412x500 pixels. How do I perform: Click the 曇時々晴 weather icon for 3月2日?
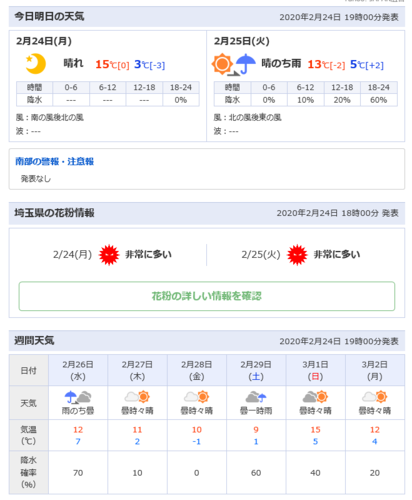(x=375, y=397)
